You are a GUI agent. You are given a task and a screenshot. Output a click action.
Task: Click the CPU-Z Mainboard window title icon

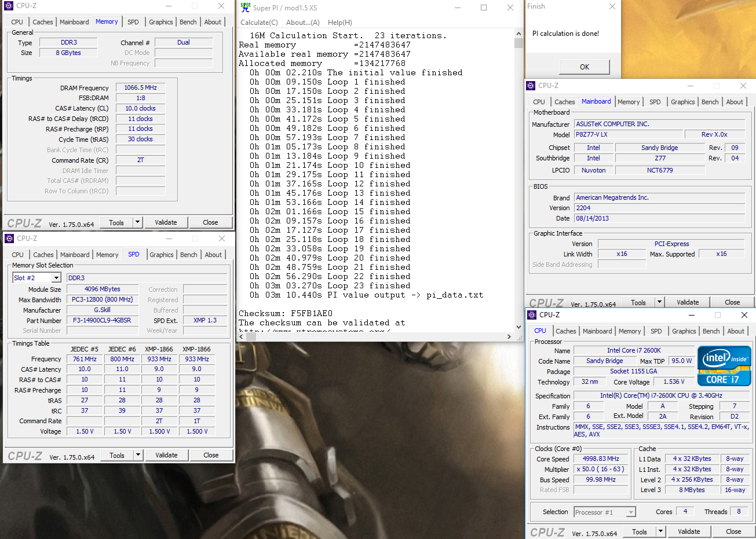pos(531,86)
